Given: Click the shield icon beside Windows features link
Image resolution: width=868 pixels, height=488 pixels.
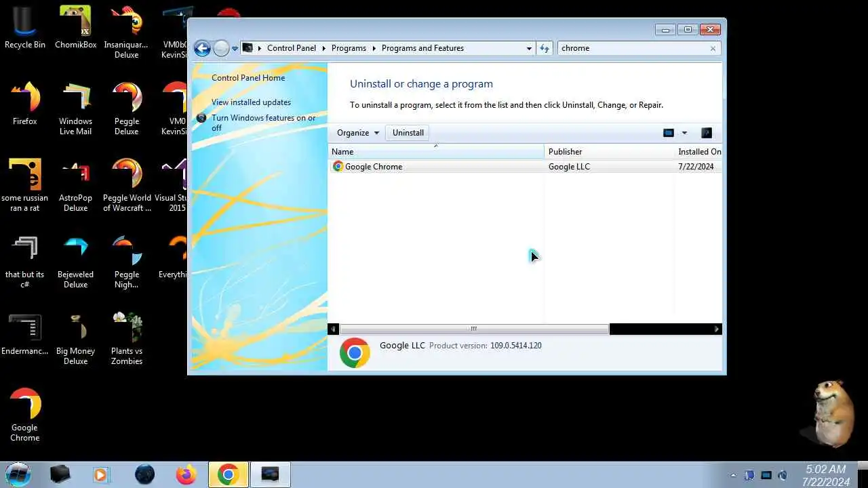Looking at the screenshot, I should (x=201, y=118).
